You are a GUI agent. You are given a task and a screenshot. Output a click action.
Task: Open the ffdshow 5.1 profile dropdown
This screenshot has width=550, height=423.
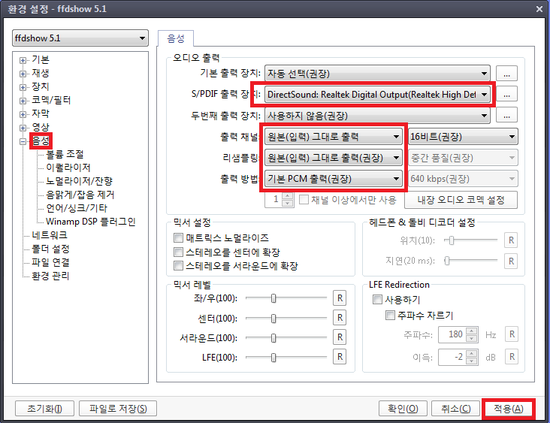(x=80, y=38)
